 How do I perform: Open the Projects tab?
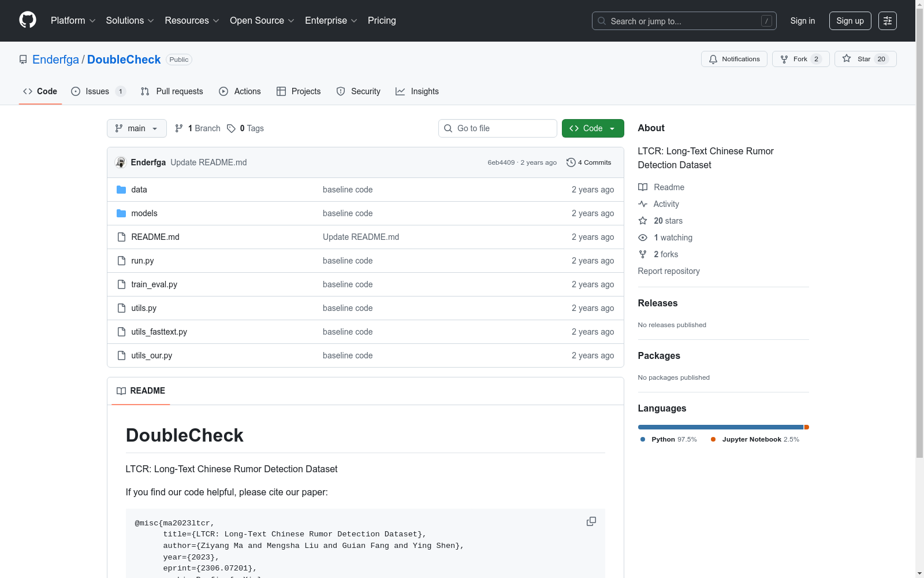(299, 91)
